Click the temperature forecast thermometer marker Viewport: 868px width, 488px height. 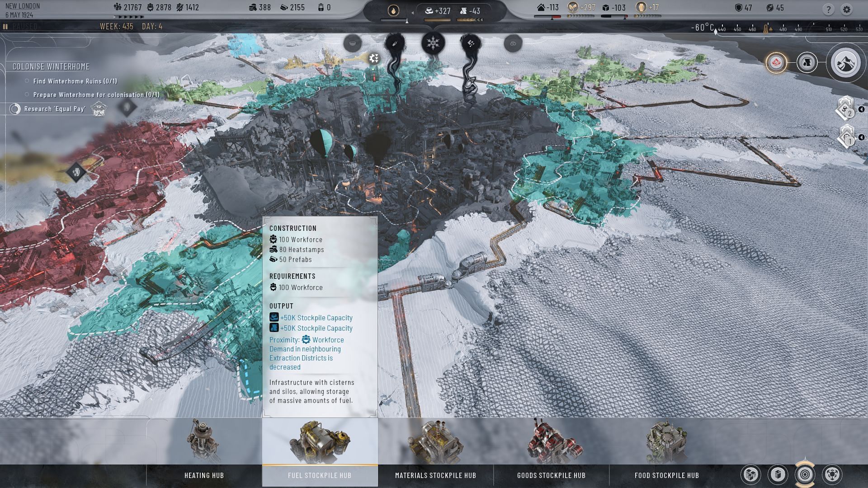pos(766,29)
